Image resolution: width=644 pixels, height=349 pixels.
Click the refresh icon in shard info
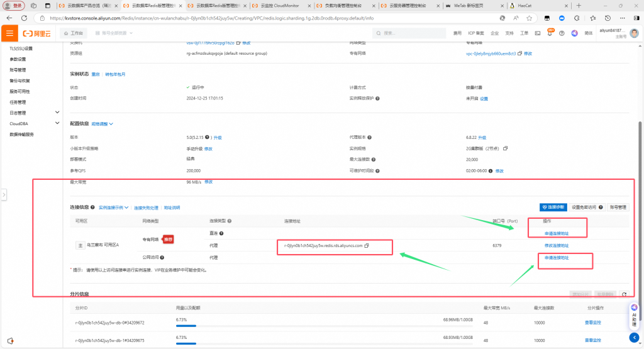coord(623,294)
